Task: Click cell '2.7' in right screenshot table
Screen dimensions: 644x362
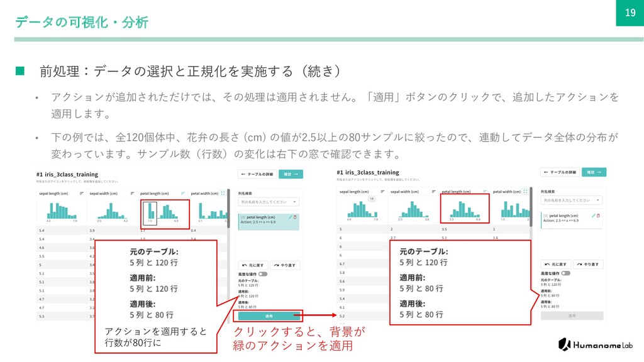Action: (393, 238)
